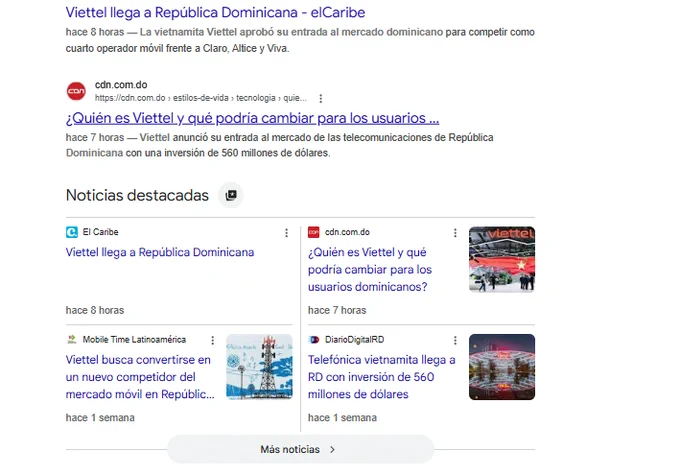
Task: Click the 'El Caribe' source label
Action: coord(101,232)
